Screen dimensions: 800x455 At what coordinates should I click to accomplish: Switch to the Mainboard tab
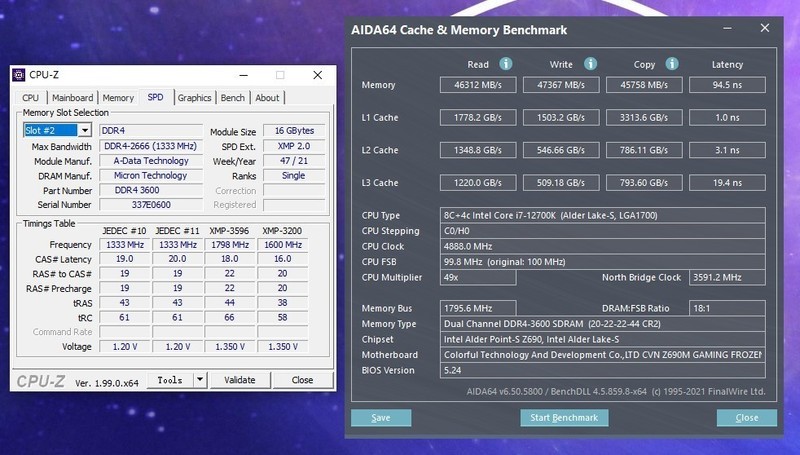point(72,97)
